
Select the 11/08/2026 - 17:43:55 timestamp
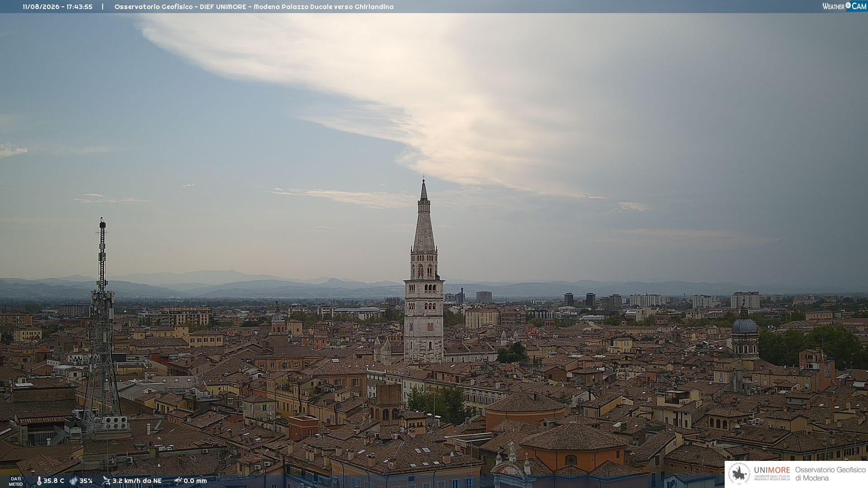pos(57,7)
